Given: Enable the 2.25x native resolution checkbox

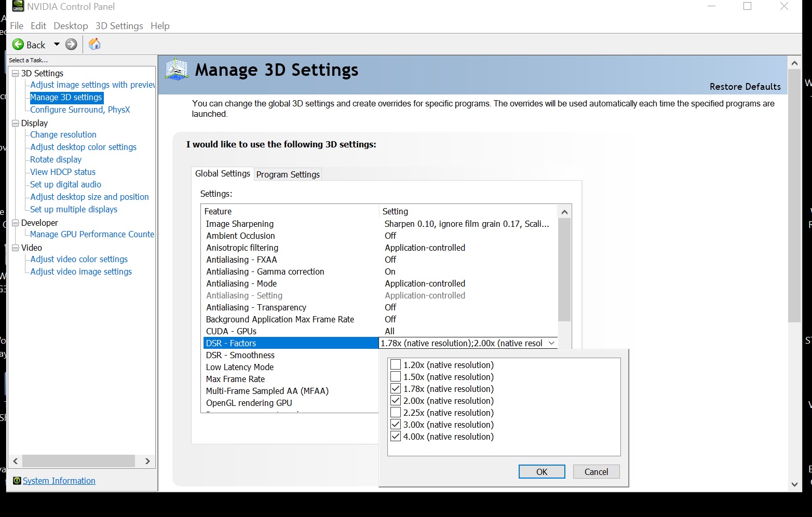Looking at the screenshot, I should click(396, 413).
